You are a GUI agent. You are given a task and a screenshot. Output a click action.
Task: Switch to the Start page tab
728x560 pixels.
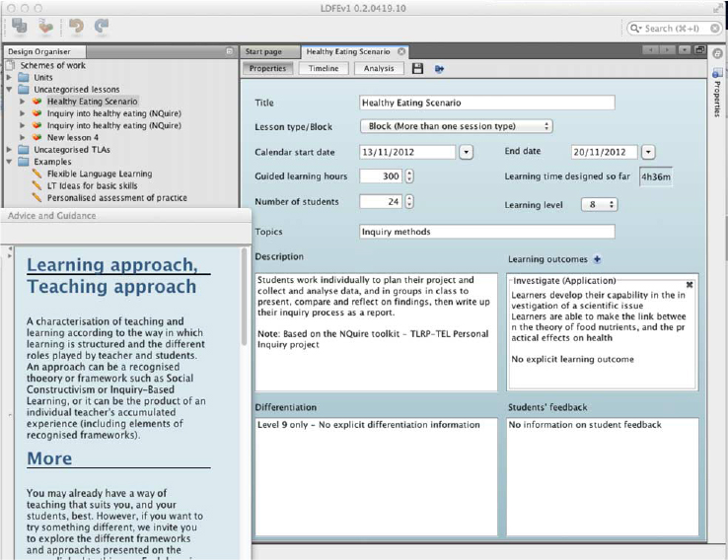coord(264,51)
